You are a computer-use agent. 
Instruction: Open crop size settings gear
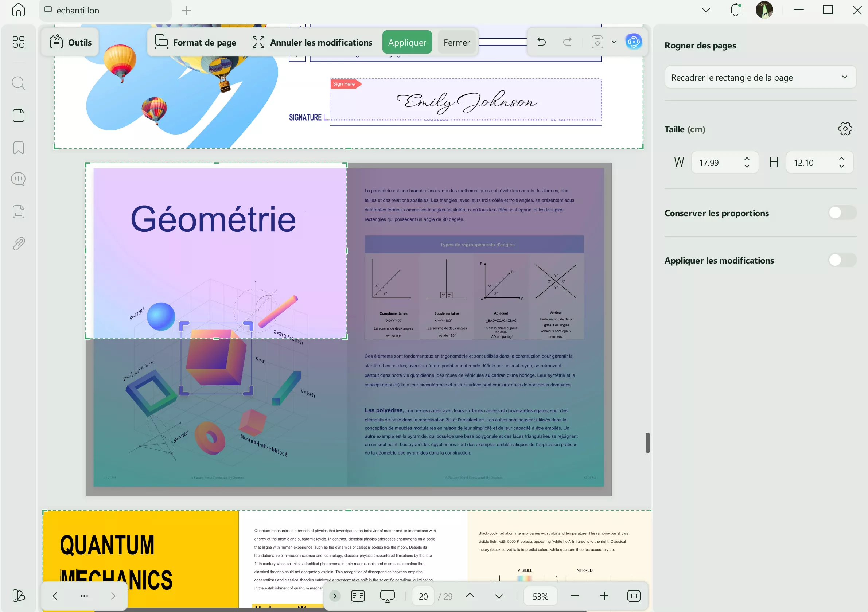(x=845, y=129)
